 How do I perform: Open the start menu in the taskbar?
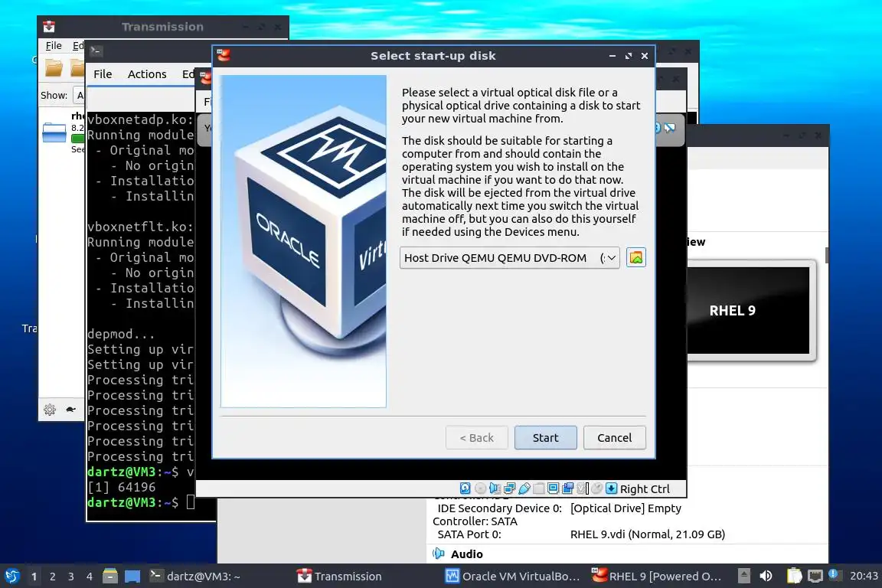click(x=11, y=577)
